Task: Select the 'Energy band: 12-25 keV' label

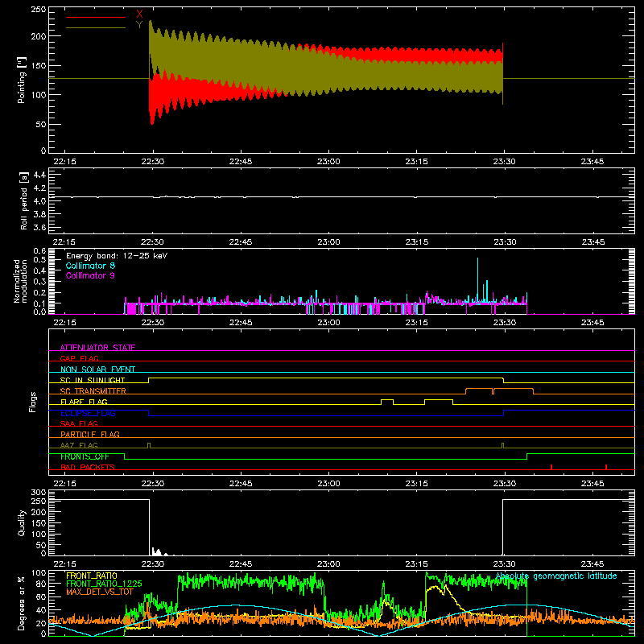Action: (117, 256)
